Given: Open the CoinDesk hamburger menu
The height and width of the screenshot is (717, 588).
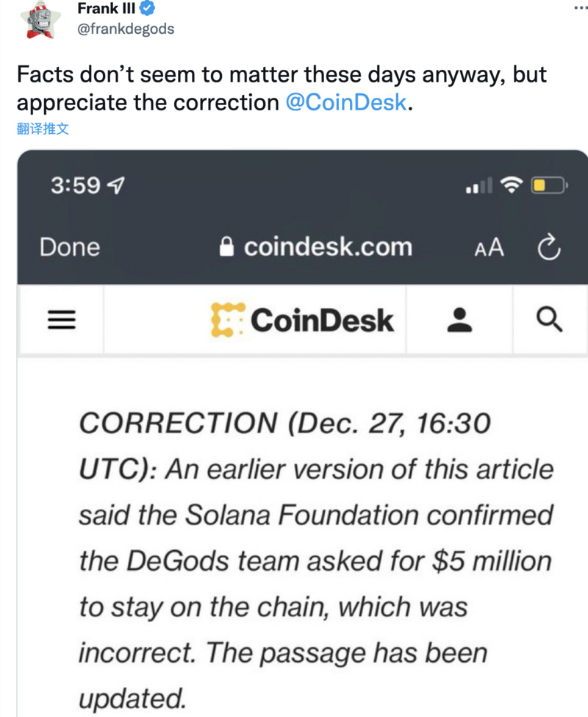Looking at the screenshot, I should (61, 320).
